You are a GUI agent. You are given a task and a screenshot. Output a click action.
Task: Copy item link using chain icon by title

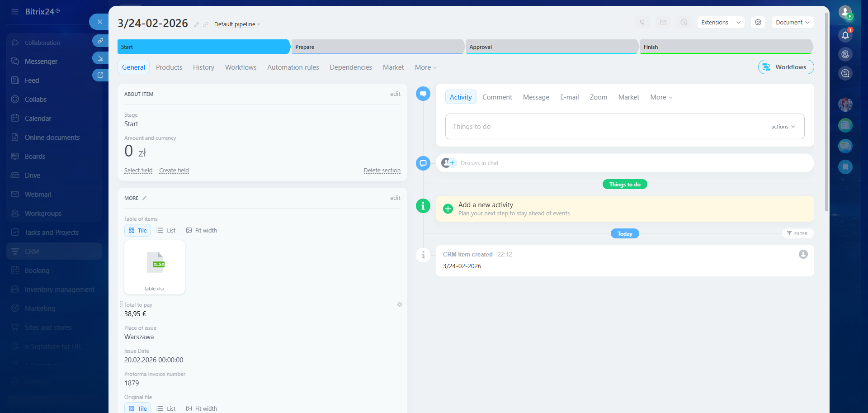coord(206,24)
